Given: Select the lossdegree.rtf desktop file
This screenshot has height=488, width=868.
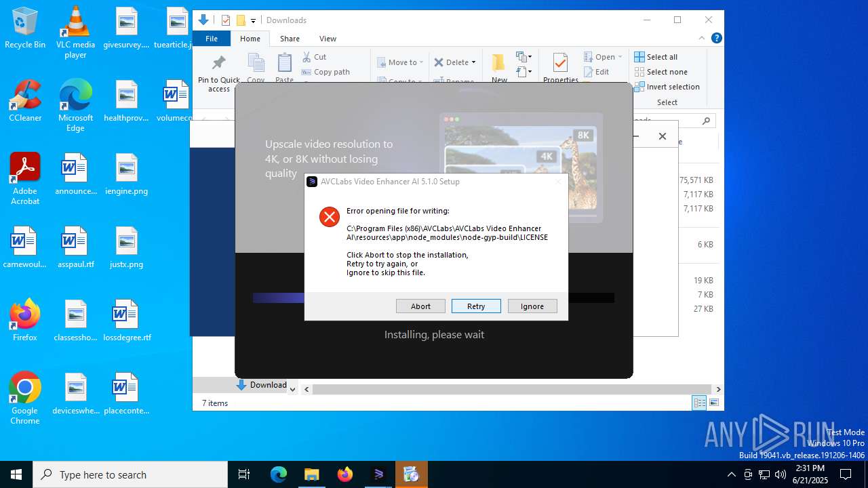Looking at the screenshot, I should click(x=127, y=321).
